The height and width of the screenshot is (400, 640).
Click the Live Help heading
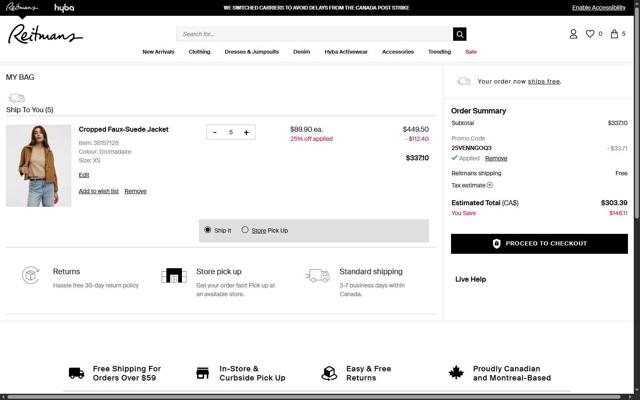(x=470, y=280)
